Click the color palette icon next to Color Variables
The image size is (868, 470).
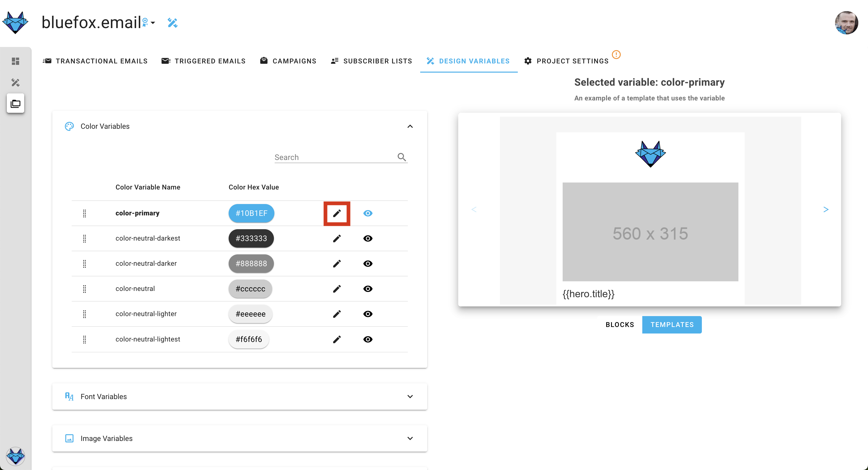tap(70, 126)
